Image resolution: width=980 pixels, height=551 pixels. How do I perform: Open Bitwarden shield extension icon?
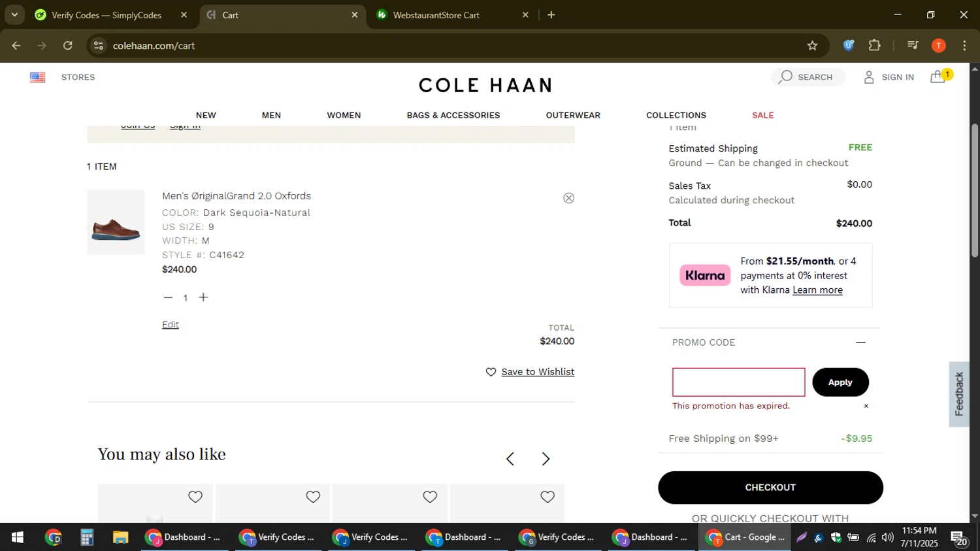[x=849, y=46]
